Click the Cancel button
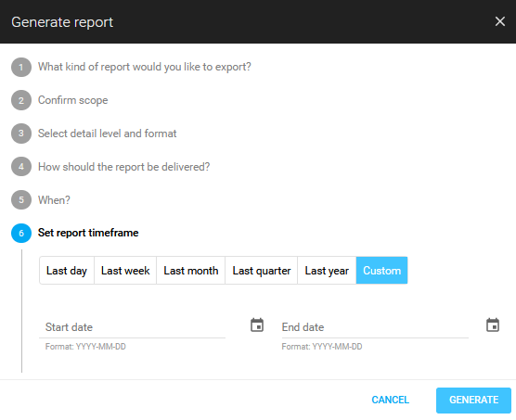 [391, 400]
